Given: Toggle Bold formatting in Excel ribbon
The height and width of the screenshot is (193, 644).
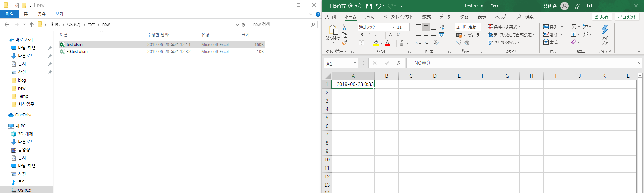Looking at the screenshot, I should (x=362, y=35).
